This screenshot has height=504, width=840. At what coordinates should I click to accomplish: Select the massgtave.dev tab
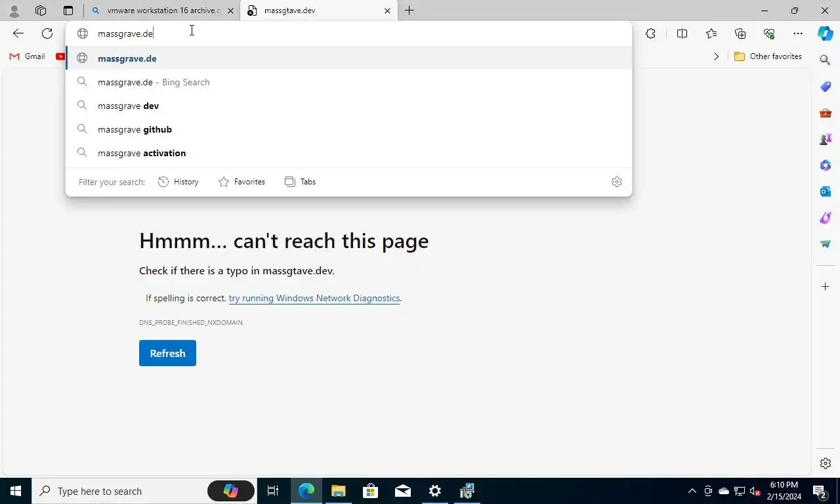coord(319,10)
